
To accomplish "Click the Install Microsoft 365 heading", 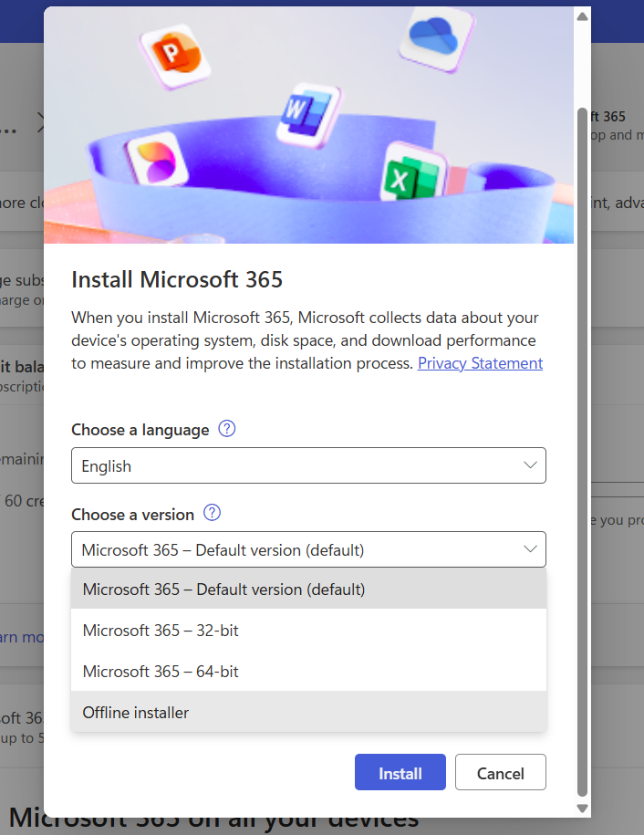I will (x=177, y=279).
